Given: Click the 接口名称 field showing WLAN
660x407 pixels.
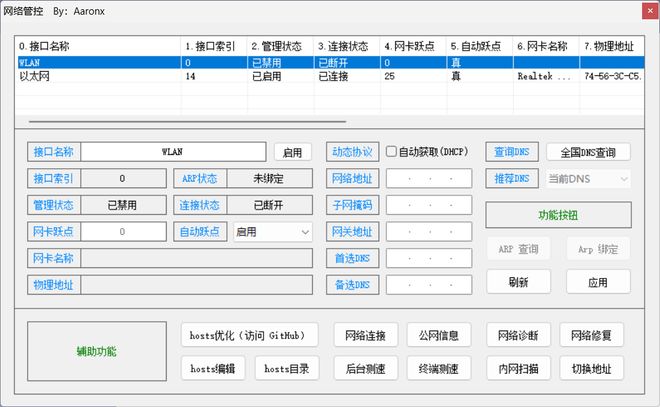Looking at the screenshot, I should tap(173, 152).
